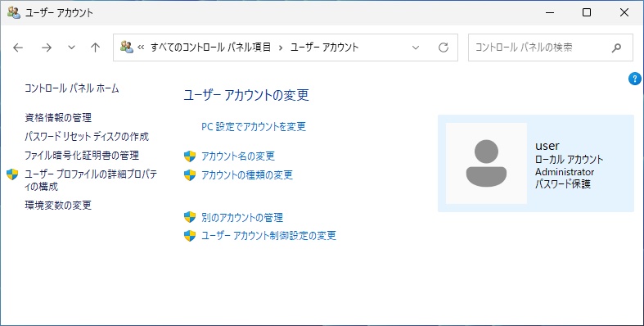The height and width of the screenshot is (326, 644).
Task: Click title bar user accounts icon
Action: pos(14,12)
